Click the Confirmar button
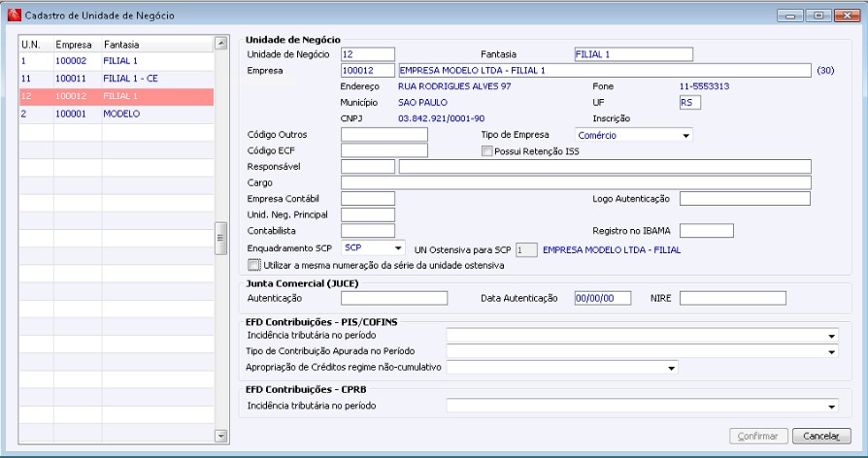This screenshot has height=458, width=868. click(x=758, y=436)
